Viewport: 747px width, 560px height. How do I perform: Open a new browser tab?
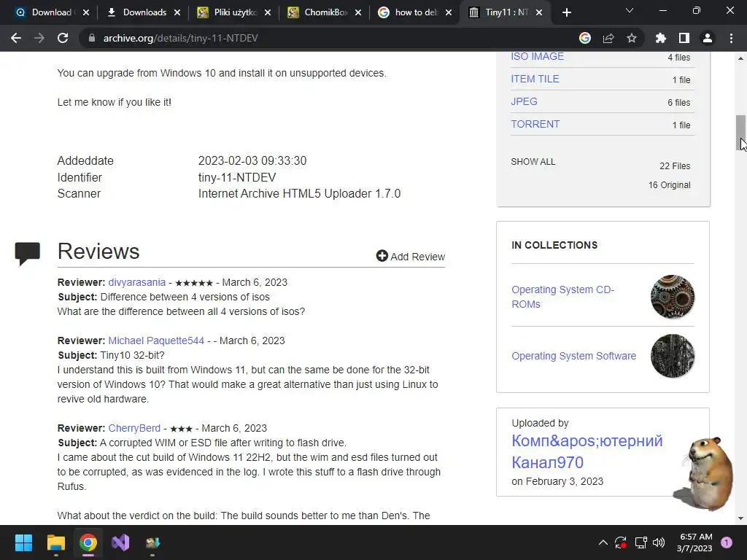click(566, 12)
